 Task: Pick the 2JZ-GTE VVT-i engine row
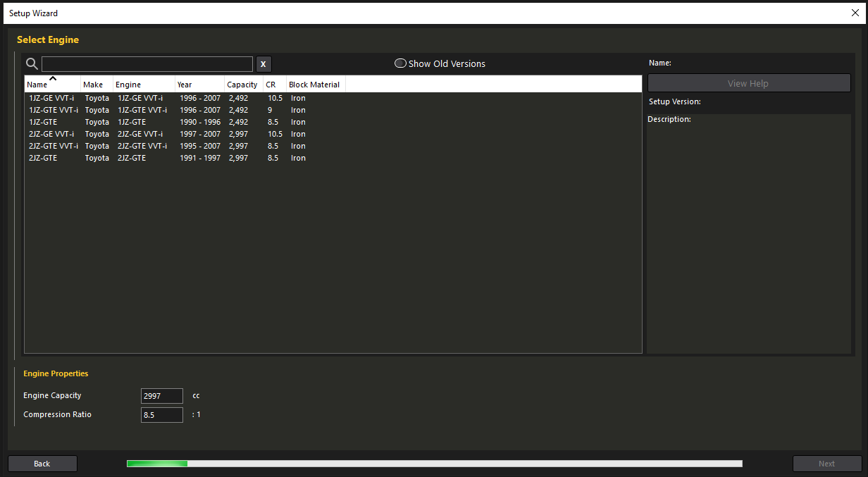(54, 146)
